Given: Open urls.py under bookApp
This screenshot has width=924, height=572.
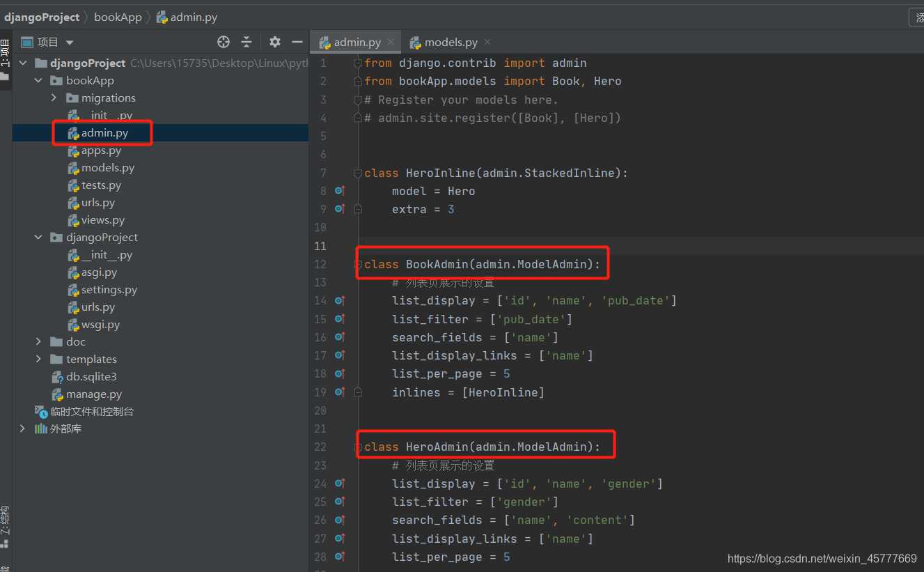Looking at the screenshot, I should click(x=98, y=202).
